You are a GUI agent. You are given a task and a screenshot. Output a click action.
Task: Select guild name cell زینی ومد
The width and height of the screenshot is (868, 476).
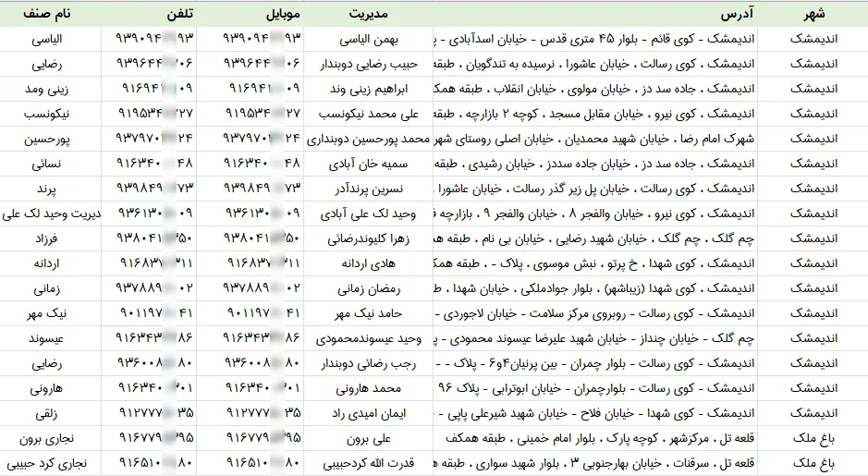(50, 89)
